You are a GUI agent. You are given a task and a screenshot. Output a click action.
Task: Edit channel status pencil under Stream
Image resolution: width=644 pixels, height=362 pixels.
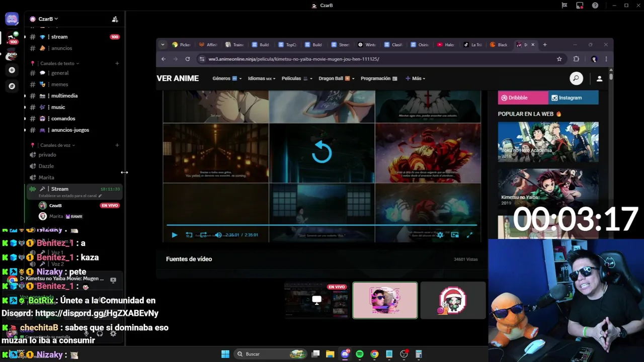tap(100, 196)
